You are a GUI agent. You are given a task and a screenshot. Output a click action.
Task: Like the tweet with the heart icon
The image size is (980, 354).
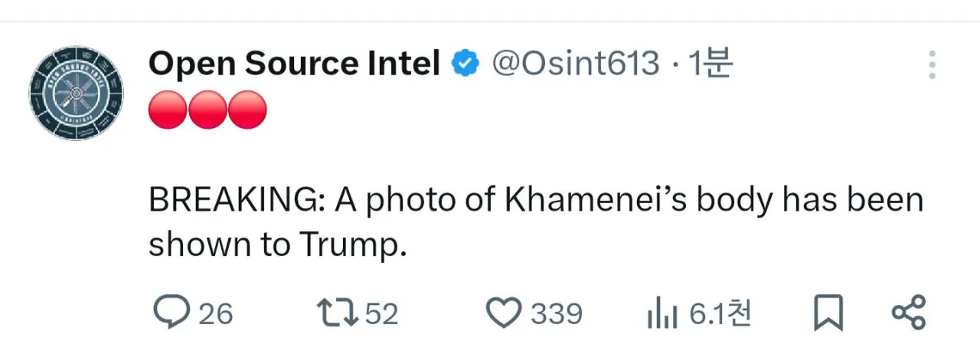tap(504, 313)
